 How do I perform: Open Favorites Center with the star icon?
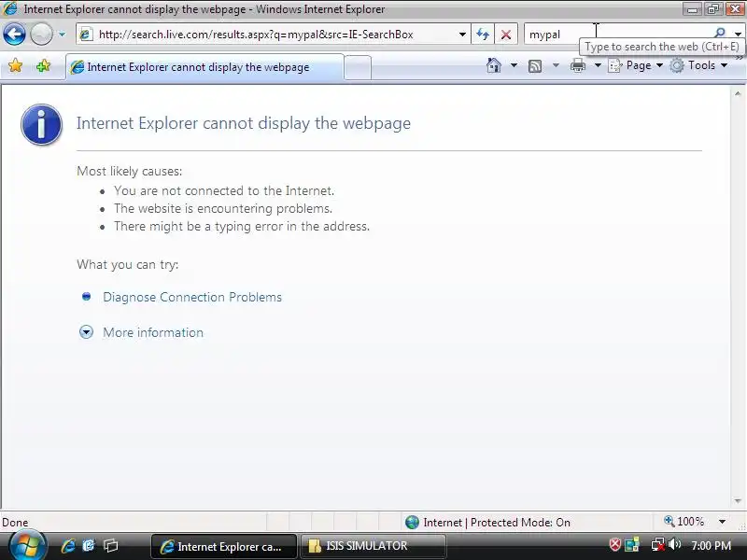click(15, 65)
